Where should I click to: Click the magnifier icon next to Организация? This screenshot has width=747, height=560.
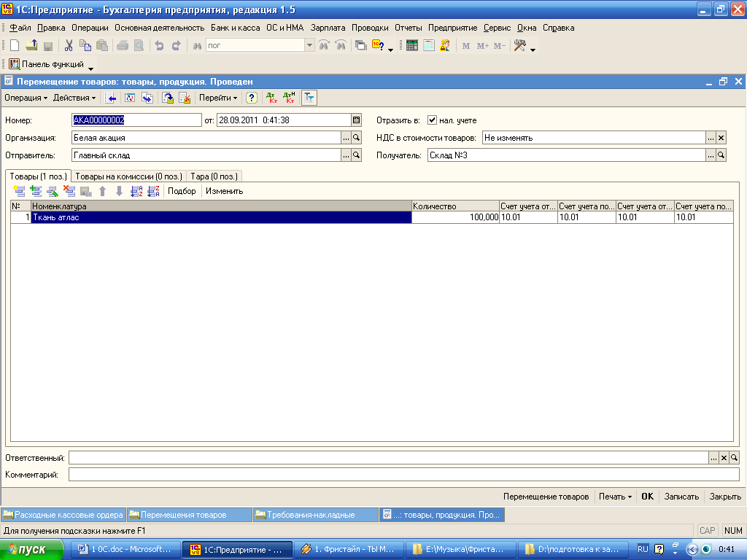click(x=356, y=138)
